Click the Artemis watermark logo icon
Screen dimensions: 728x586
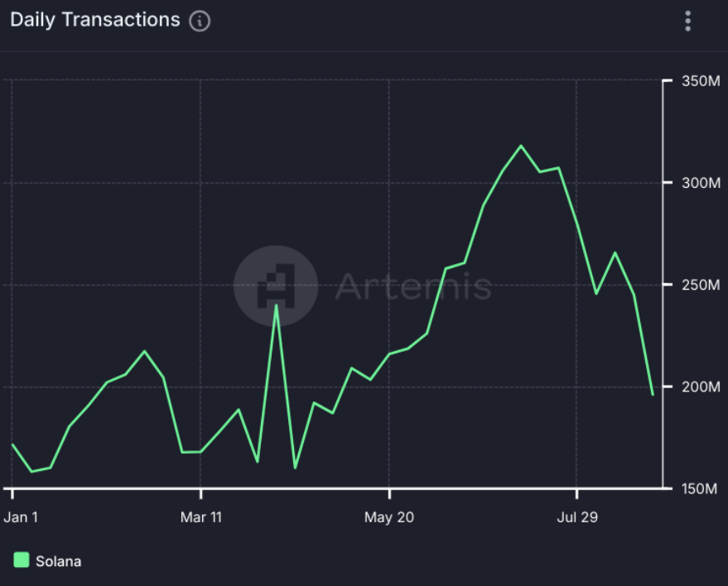tap(275, 286)
